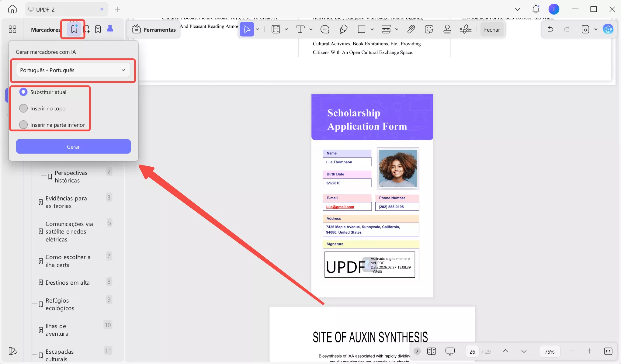621x364 pixels.
Task: Select the attachment paperclip tool
Action: click(x=411, y=29)
